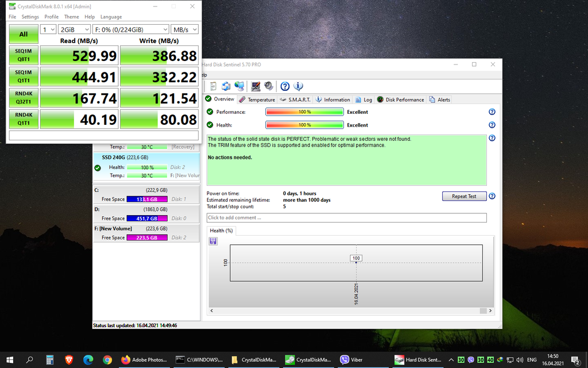
Task: Click the comment input field
Action: tap(346, 218)
